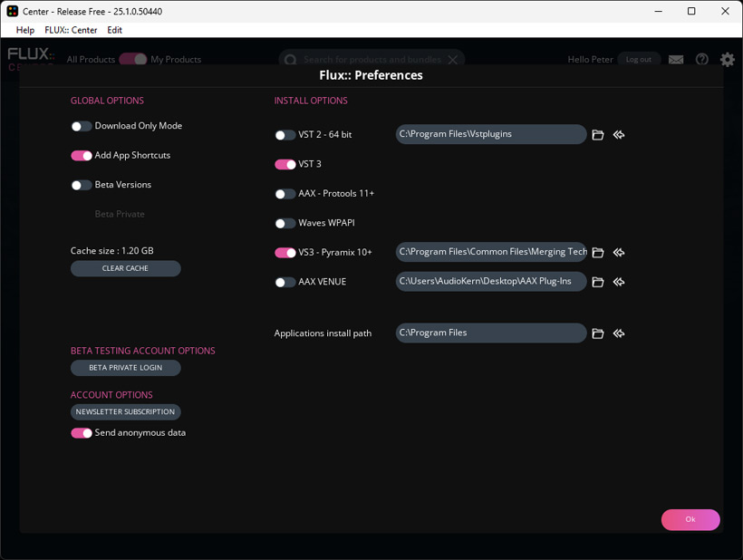The height and width of the screenshot is (560, 743).
Task: Click BETA PRIVATE LOGIN button
Action: [126, 368]
